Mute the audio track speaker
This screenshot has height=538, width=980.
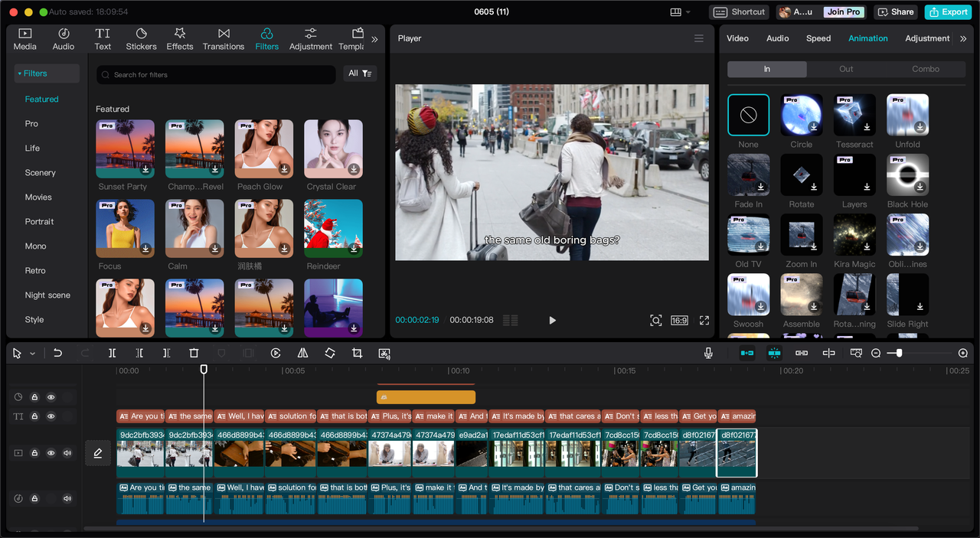tap(67, 498)
